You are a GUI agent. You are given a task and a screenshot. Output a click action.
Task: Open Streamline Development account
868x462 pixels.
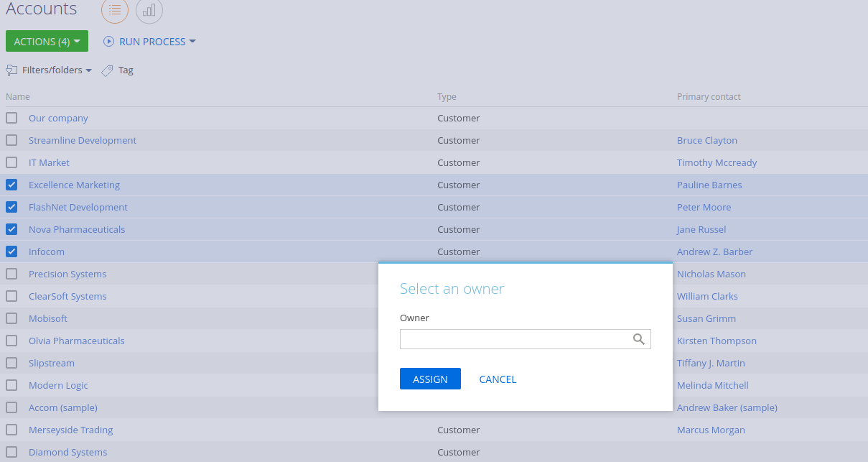tap(83, 140)
